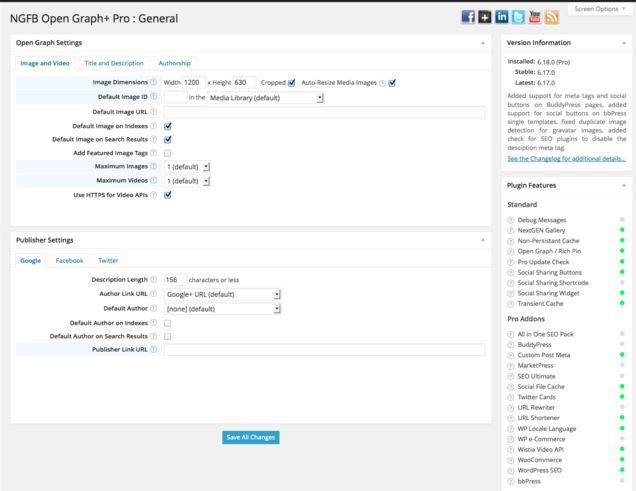The image size is (636, 491).
Task: Click the Description Length field
Action: tap(175, 280)
